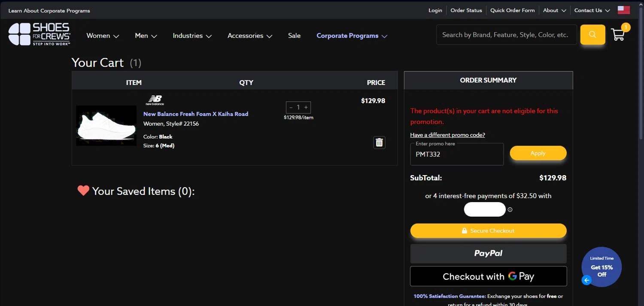This screenshot has width=644, height=306.
Task: Open the Quick Order Form
Action: pyautogui.click(x=513, y=10)
